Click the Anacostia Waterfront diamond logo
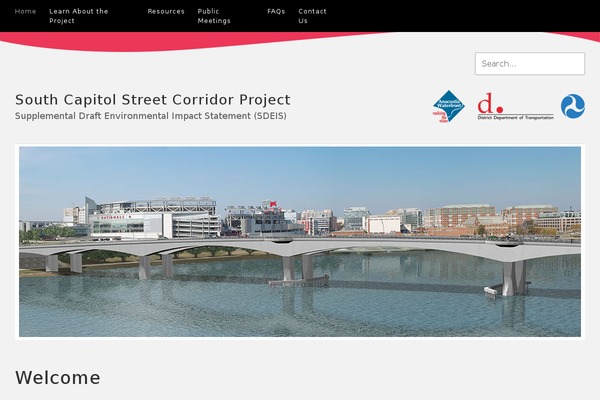 pyautogui.click(x=448, y=106)
